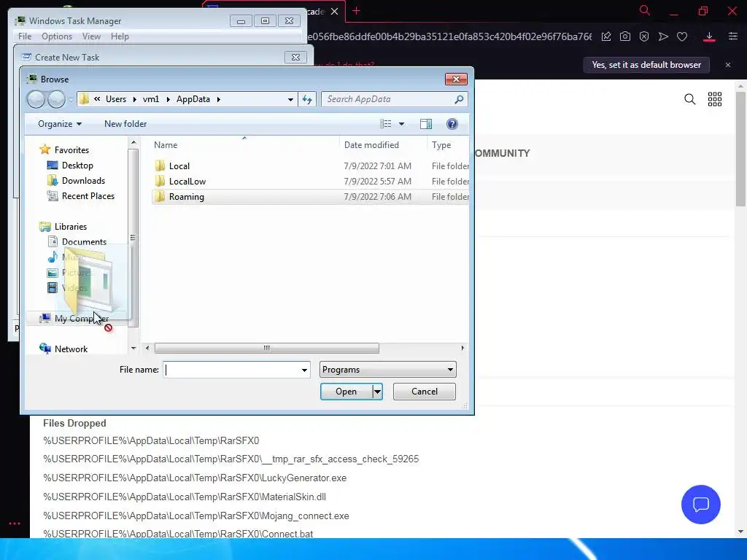Expand the address bar history dropdown
This screenshot has width=747, height=560.
point(290,99)
